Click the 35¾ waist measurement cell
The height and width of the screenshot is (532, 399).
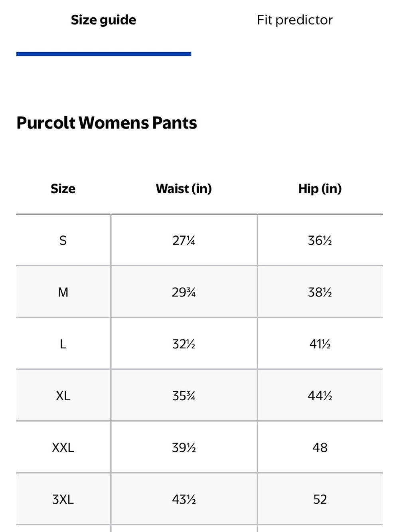pyautogui.click(x=184, y=396)
